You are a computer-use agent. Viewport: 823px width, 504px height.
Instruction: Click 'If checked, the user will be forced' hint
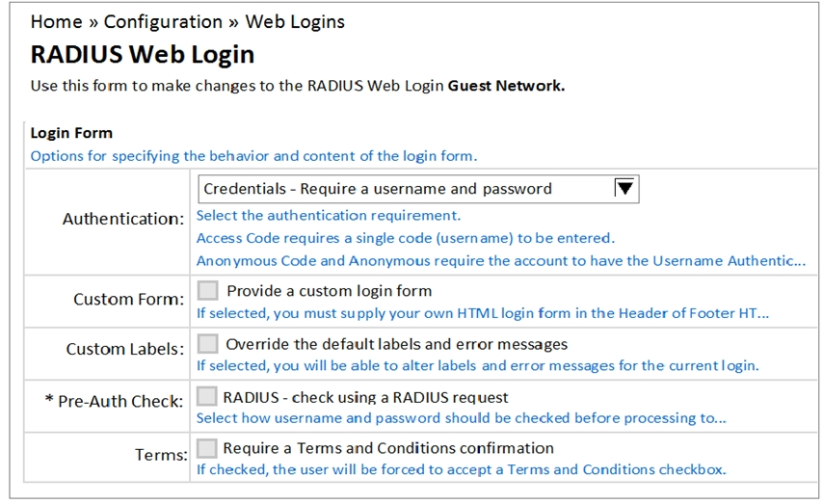click(x=461, y=469)
